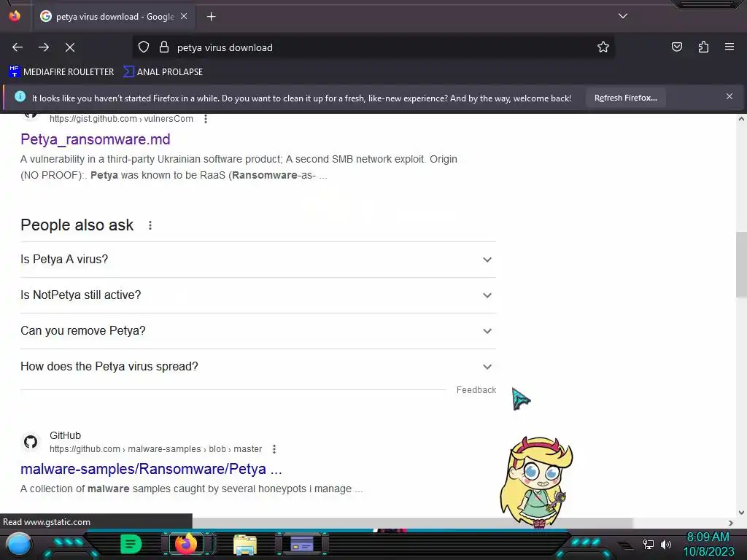Click the 'People also ask' heading
747x560 pixels.
(x=77, y=225)
